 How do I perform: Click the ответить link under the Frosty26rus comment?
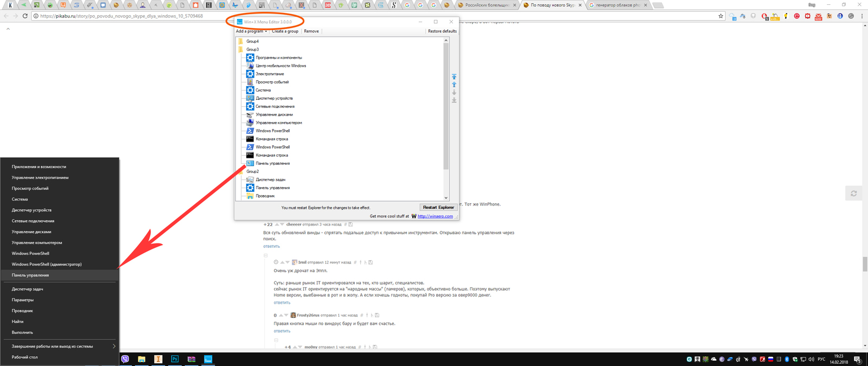[x=282, y=331]
